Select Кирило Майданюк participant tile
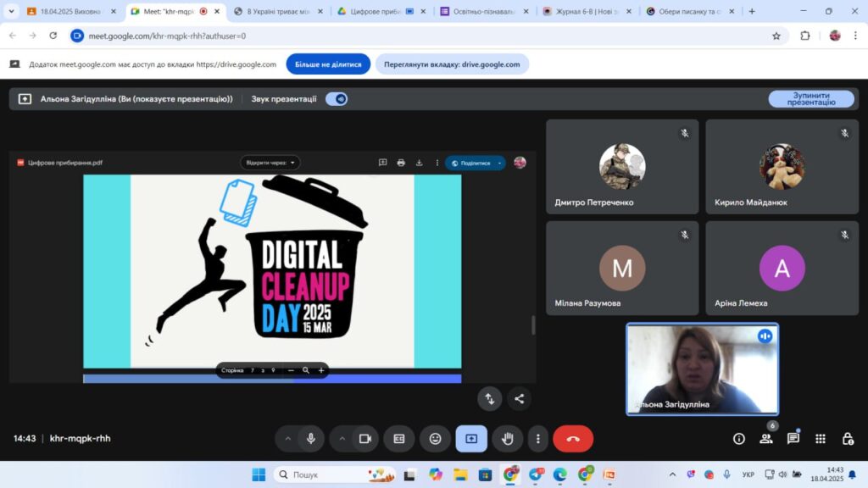 pos(782,167)
